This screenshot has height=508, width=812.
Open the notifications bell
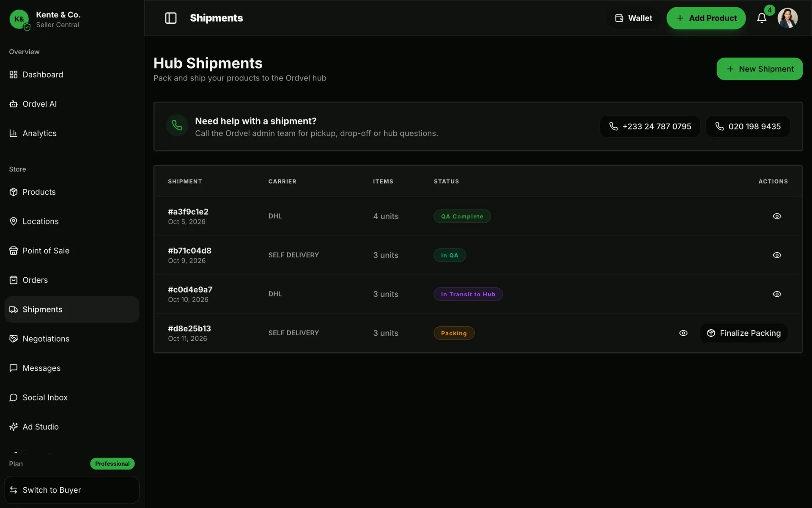(762, 18)
